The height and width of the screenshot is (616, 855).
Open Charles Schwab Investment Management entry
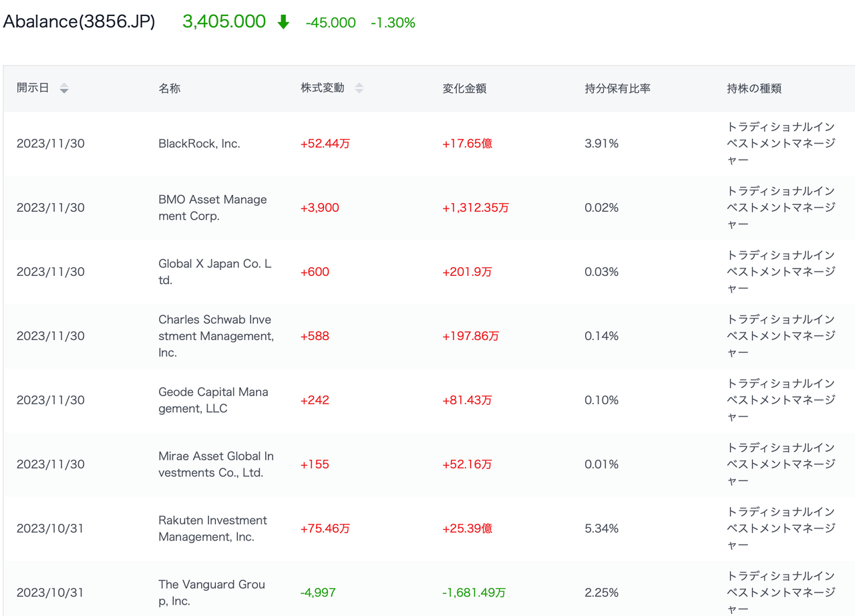click(x=216, y=336)
